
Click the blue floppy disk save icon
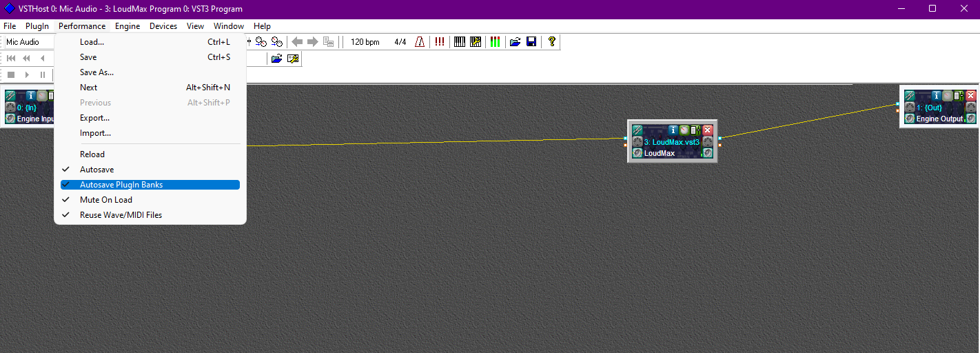(x=531, y=42)
